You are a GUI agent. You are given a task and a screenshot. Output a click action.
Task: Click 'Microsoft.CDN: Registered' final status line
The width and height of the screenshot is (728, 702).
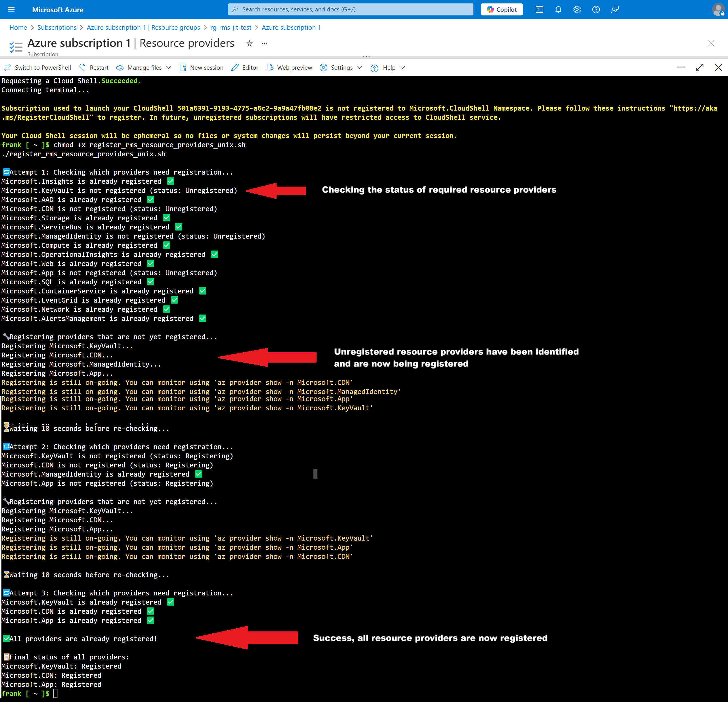point(51,675)
